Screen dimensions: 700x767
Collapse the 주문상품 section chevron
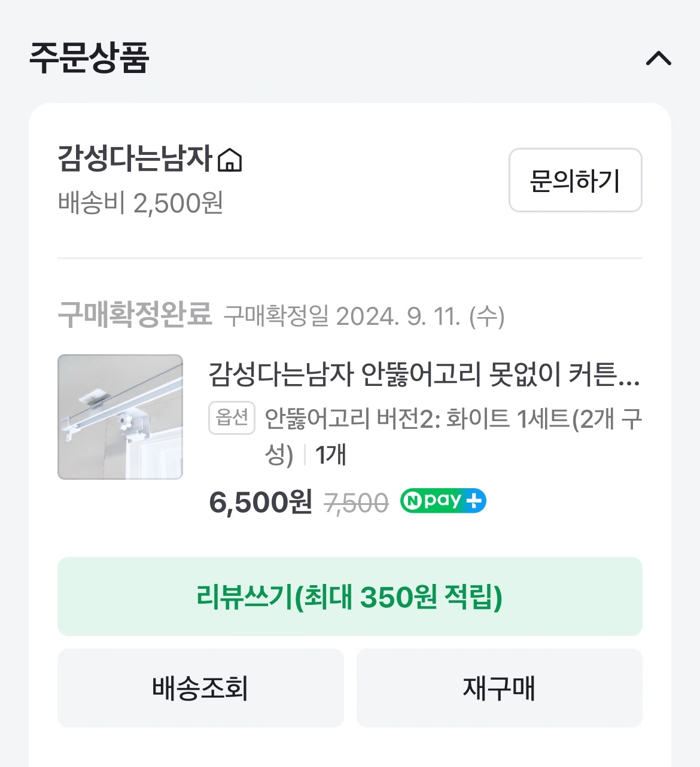[x=658, y=58]
